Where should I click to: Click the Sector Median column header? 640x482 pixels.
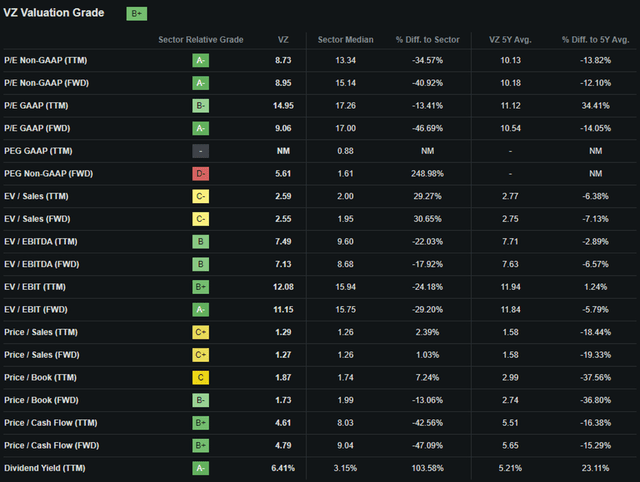[x=345, y=40]
